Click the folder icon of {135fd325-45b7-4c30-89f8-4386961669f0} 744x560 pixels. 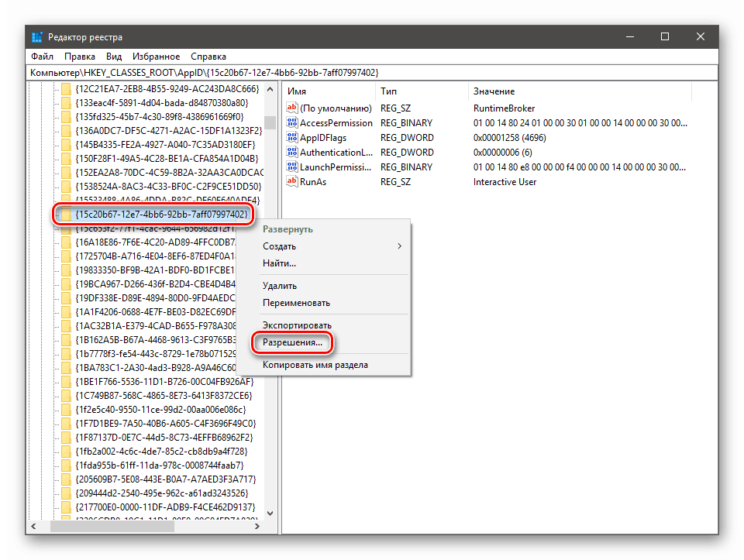[x=66, y=117]
